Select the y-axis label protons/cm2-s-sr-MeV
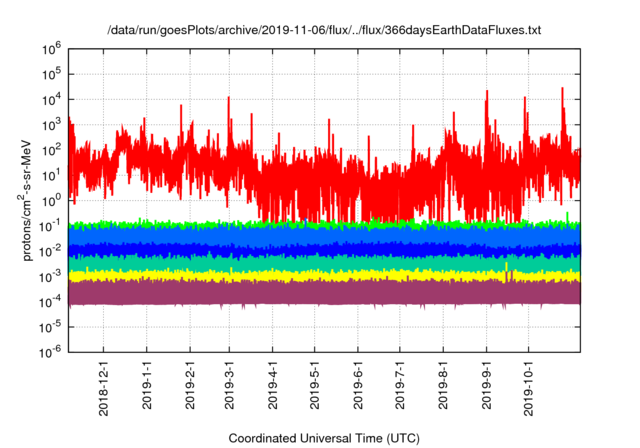 (26, 200)
